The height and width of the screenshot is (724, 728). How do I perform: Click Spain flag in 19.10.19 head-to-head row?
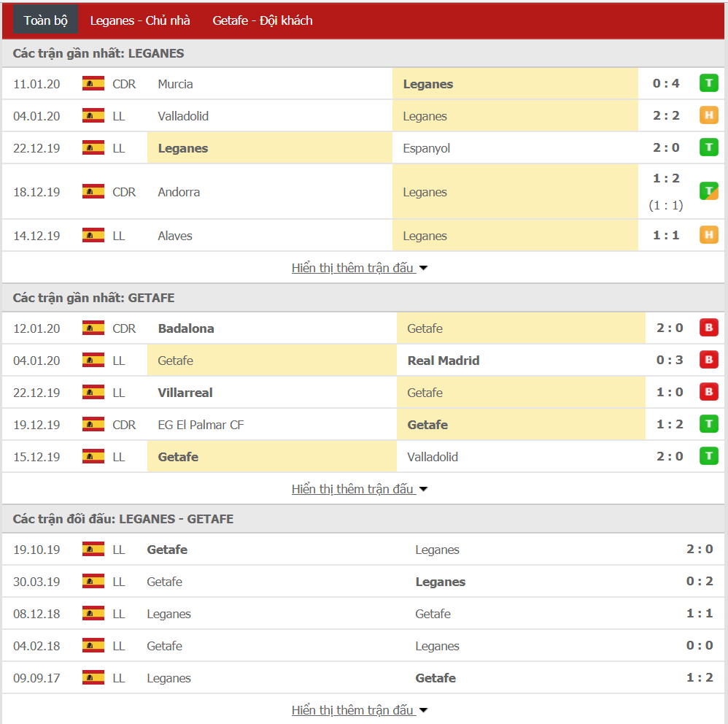(x=93, y=549)
